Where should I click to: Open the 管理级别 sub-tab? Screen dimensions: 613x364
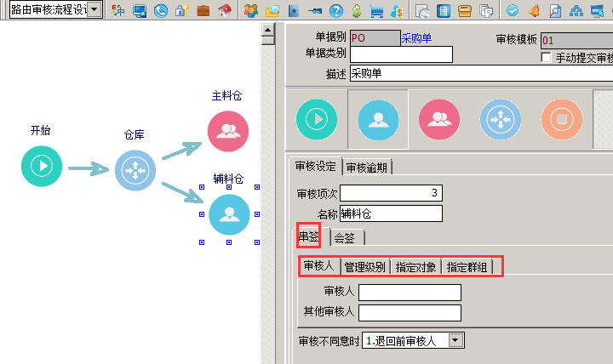(364, 267)
